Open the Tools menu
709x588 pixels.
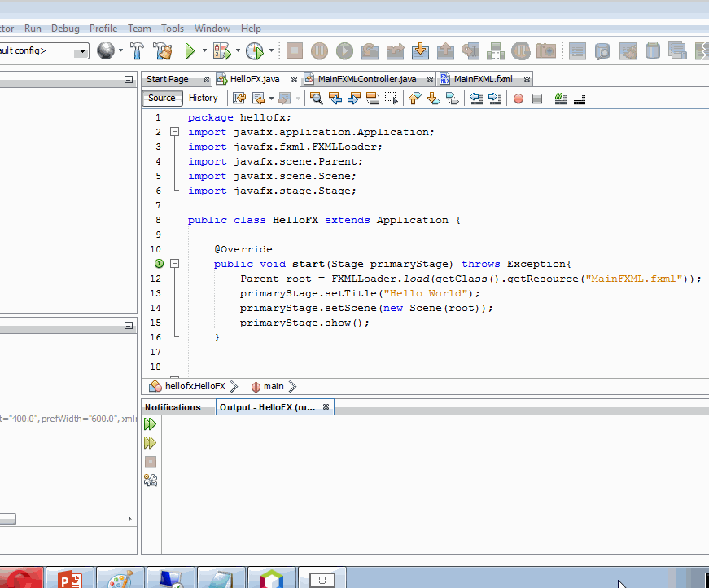coord(173,29)
